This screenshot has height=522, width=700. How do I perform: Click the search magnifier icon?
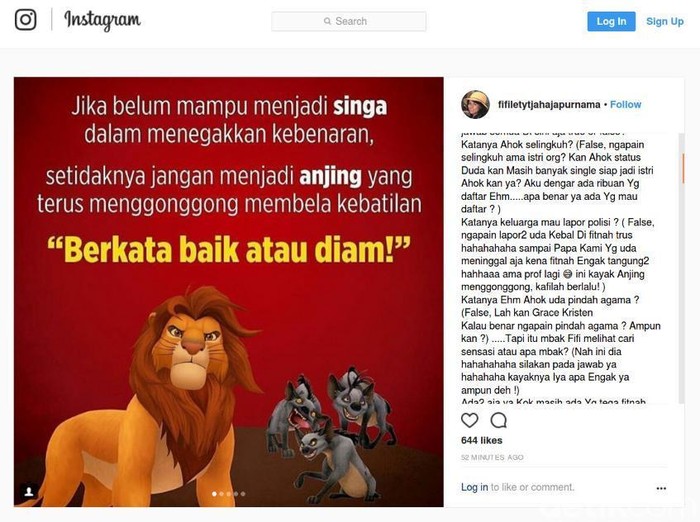point(327,21)
